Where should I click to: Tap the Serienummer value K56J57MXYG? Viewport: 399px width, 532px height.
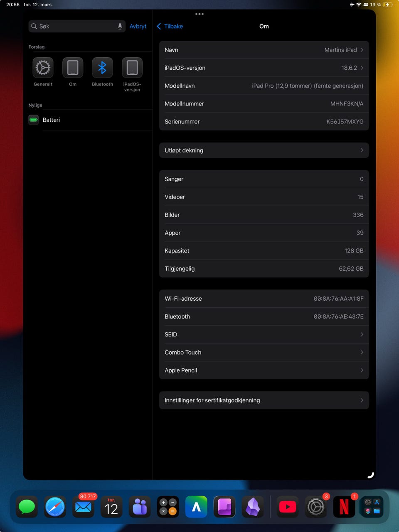point(345,122)
